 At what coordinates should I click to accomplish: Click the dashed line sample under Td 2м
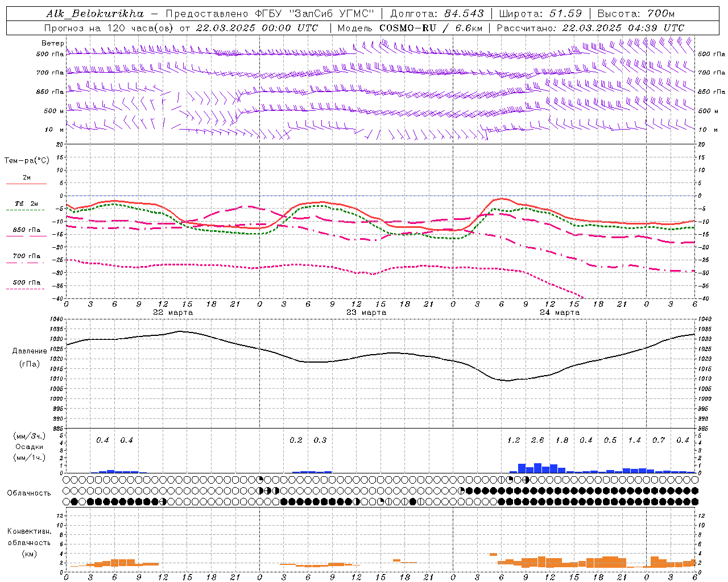pos(26,210)
